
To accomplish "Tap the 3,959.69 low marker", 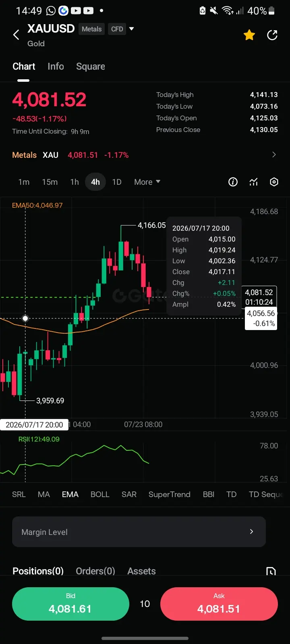I will pyautogui.click(x=50, y=400).
